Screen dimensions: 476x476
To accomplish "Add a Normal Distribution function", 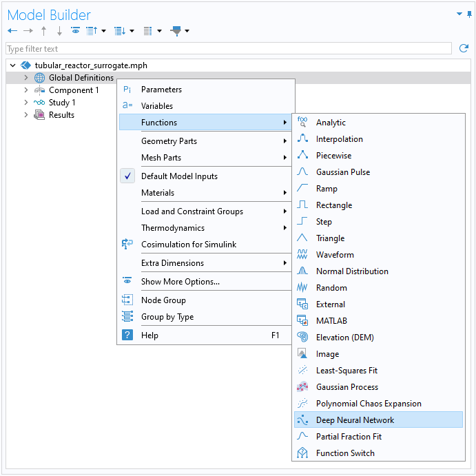I will pyautogui.click(x=378, y=271).
